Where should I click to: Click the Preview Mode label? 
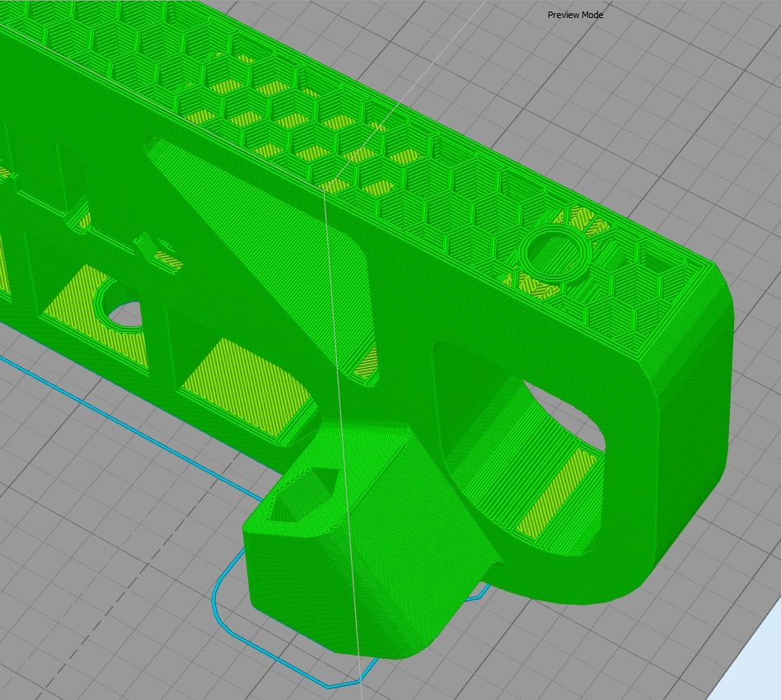[x=575, y=15]
